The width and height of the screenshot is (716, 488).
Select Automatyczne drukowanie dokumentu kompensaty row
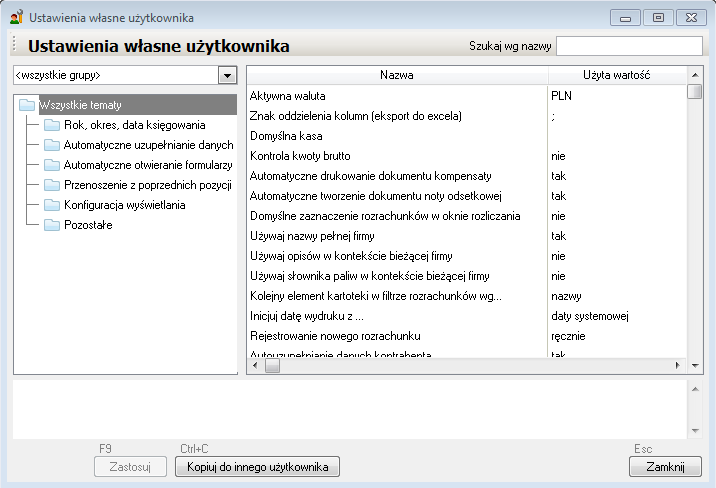coord(466,176)
